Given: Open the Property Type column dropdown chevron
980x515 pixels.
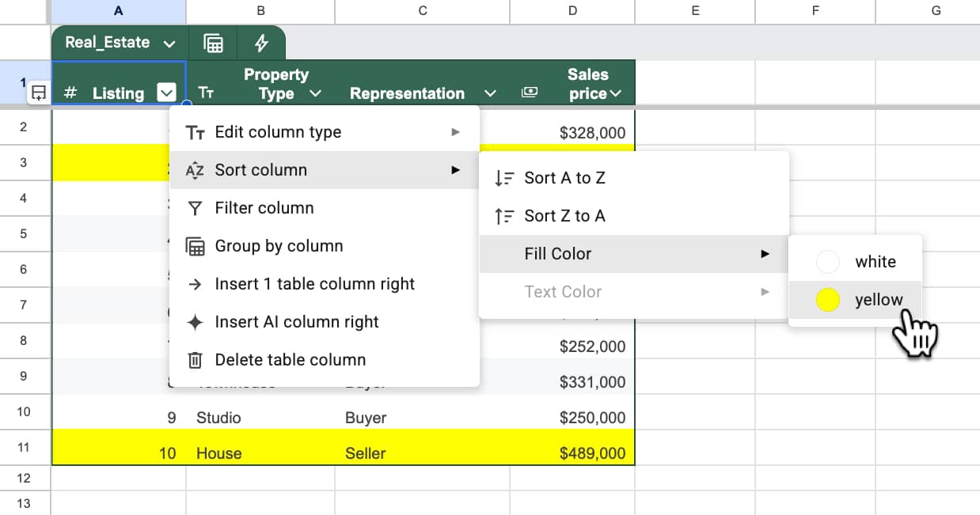Looking at the screenshot, I should pos(315,93).
